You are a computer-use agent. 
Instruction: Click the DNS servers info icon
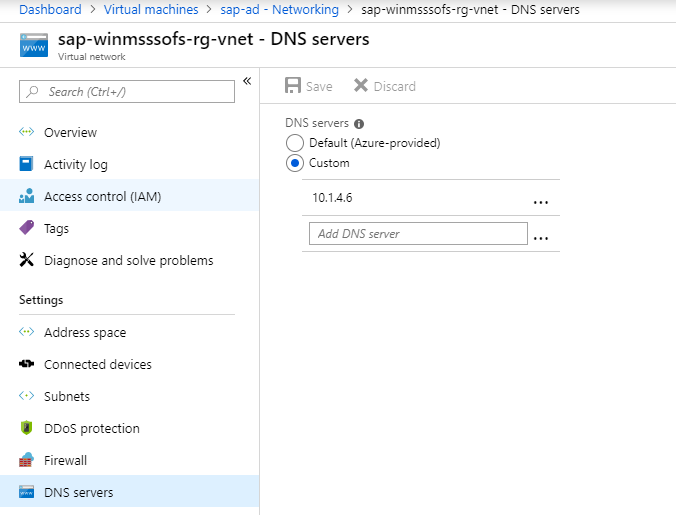(x=359, y=124)
